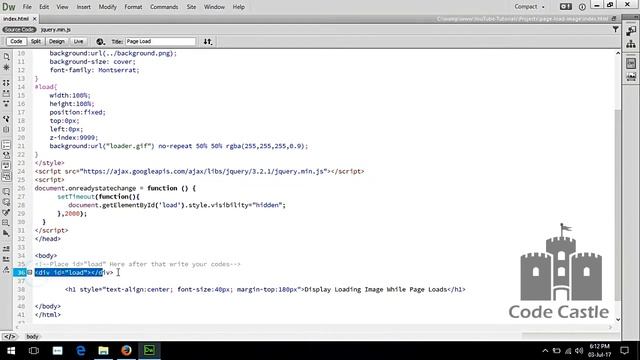This screenshot has height=360, width=640.
Task: Click the Collapse Selection icon
Action: pyautogui.click(x=6, y=93)
